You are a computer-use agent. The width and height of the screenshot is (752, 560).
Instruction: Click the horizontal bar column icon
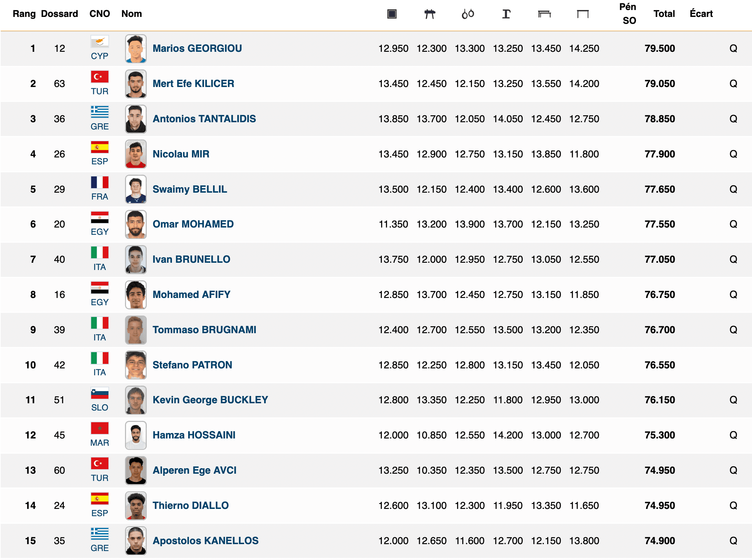(x=583, y=14)
